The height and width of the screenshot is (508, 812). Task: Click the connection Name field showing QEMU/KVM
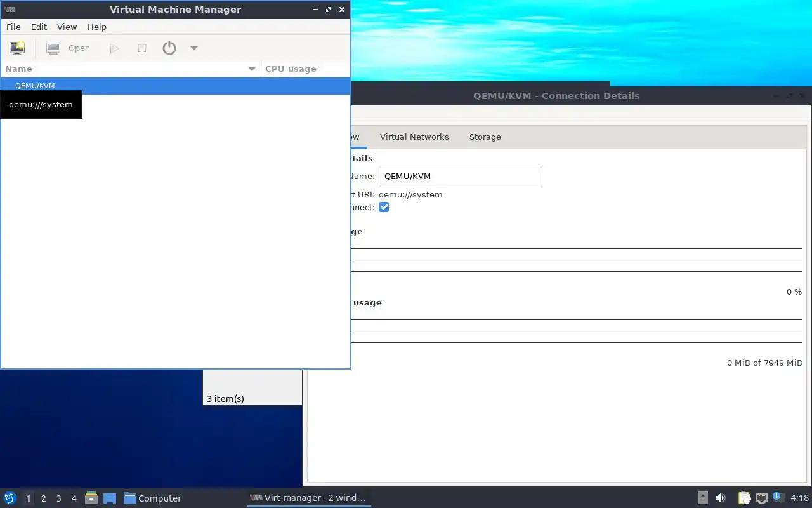[461, 177]
